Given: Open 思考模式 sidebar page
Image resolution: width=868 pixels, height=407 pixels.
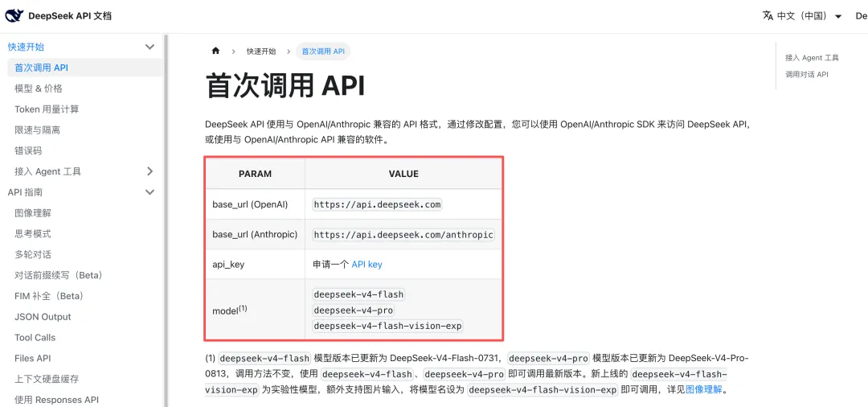Looking at the screenshot, I should tap(33, 234).
